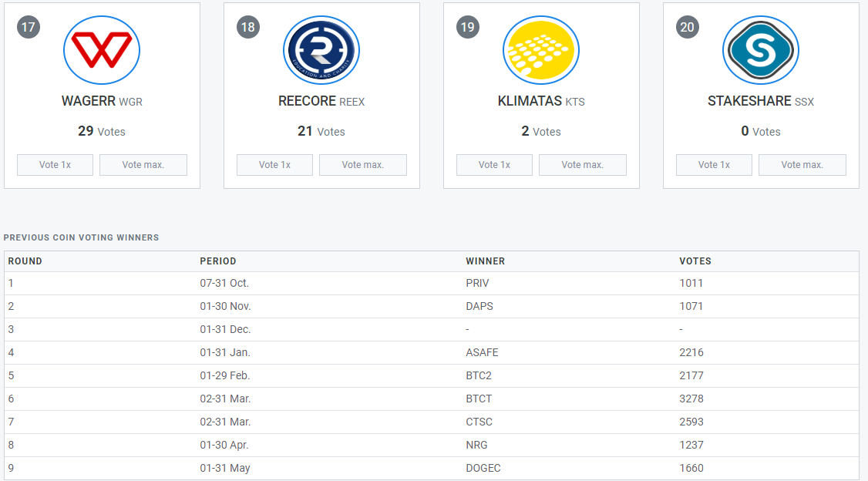
Task: Select winner BTCT in round 6
Action: (479, 399)
